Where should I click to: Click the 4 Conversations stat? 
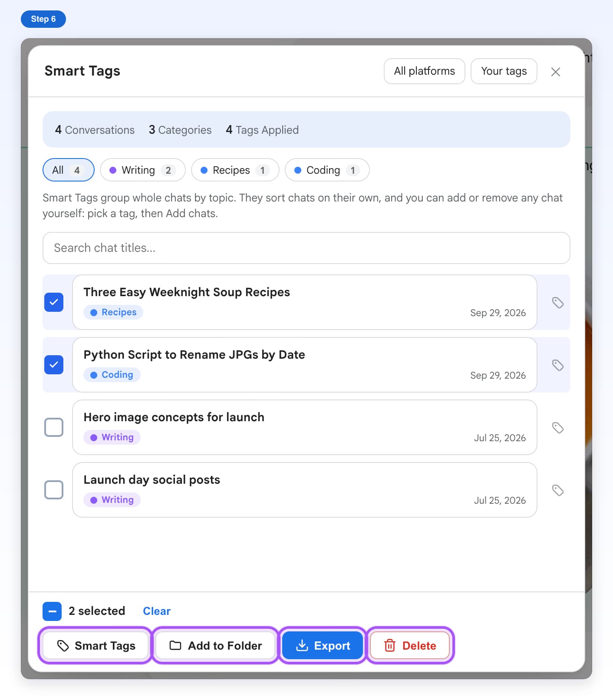point(95,130)
